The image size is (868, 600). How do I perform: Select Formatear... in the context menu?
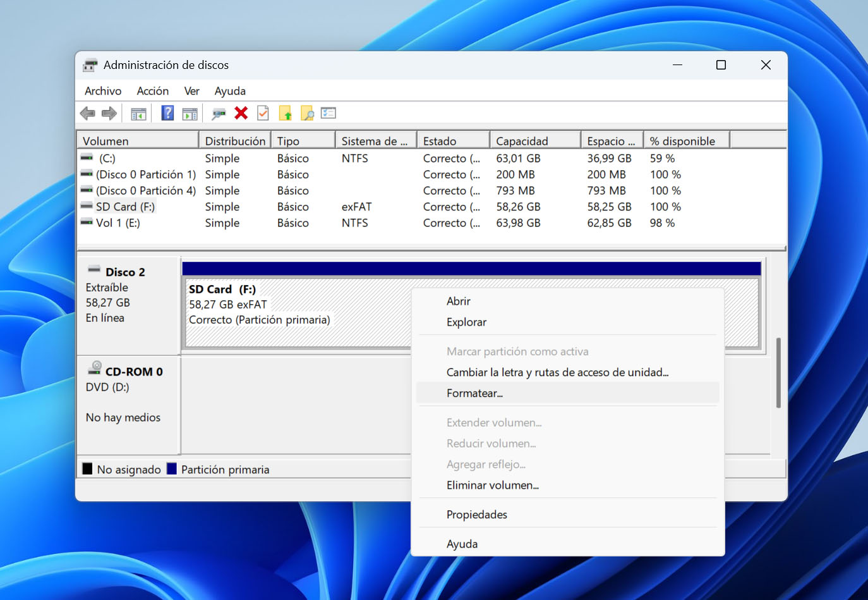[x=568, y=393]
